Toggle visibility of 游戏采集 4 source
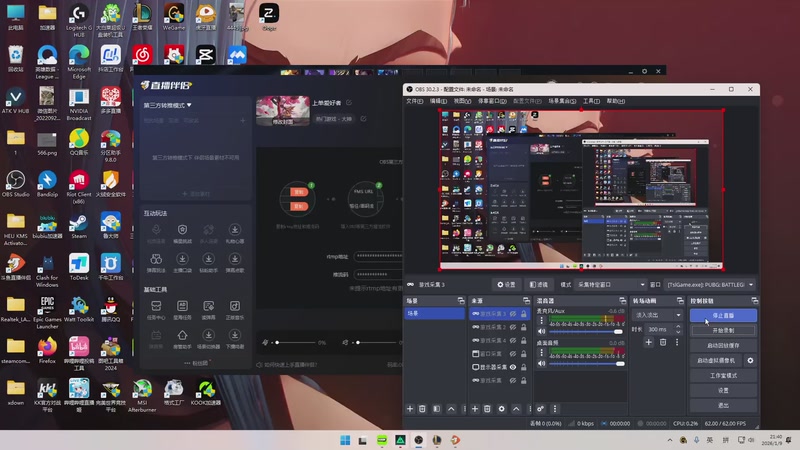Image resolution: width=800 pixels, height=450 pixels. [513, 340]
